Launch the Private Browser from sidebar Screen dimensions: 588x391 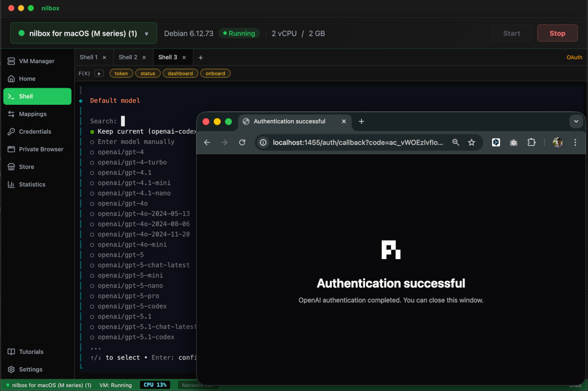(x=38, y=149)
